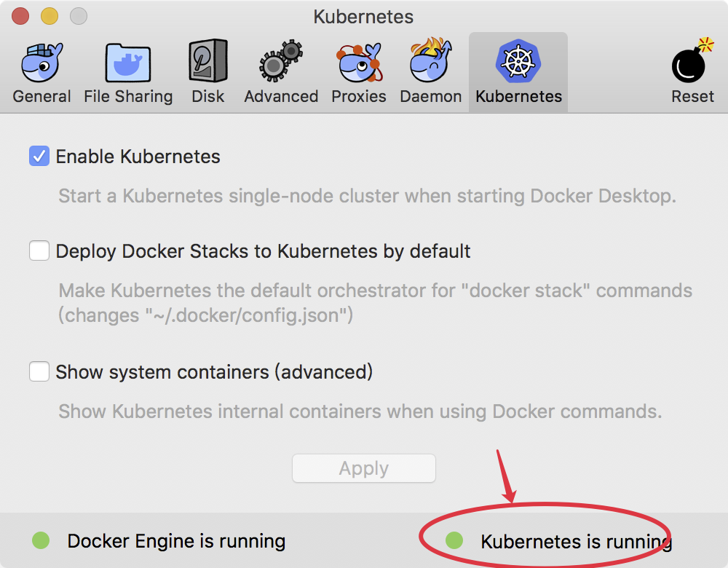Click the Advanced tab label
Screen dimensions: 728x568
281,96
